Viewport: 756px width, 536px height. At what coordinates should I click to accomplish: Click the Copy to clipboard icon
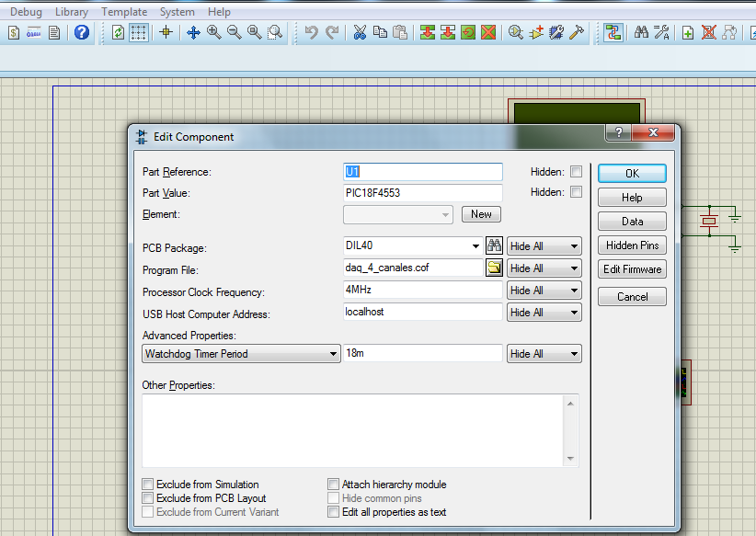click(x=381, y=33)
